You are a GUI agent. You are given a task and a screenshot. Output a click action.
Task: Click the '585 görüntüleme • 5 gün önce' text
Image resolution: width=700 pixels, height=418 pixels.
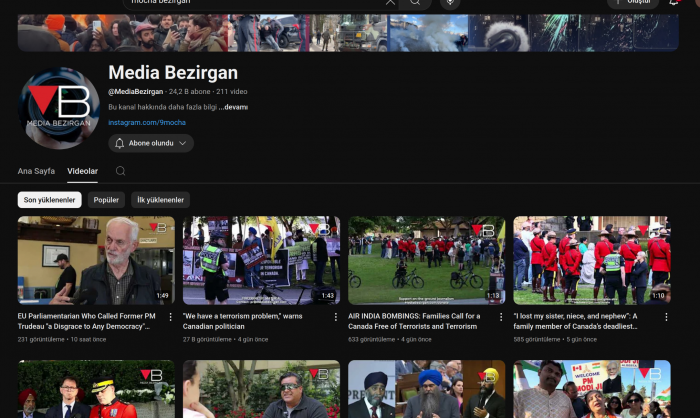(x=555, y=339)
